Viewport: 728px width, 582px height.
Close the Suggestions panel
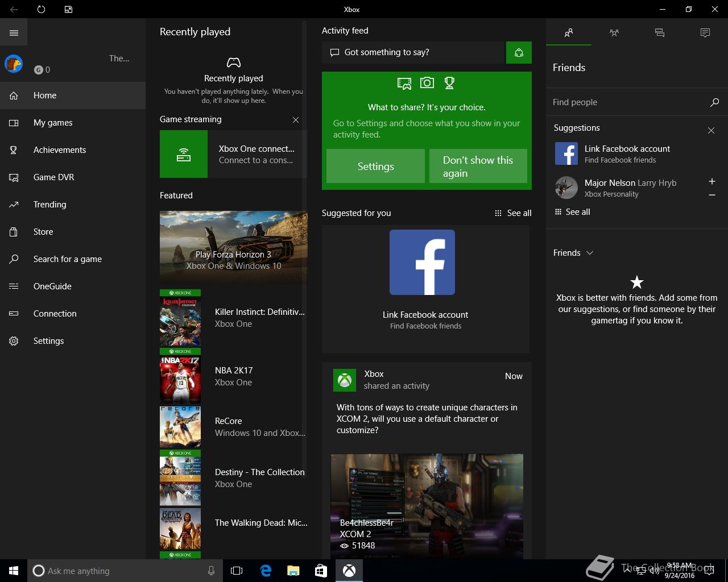click(711, 131)
